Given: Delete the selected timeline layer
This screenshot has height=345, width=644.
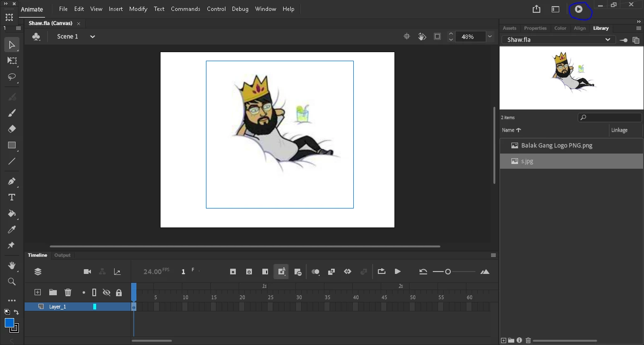Looking at the screenshot, I should tap(68, 292).
